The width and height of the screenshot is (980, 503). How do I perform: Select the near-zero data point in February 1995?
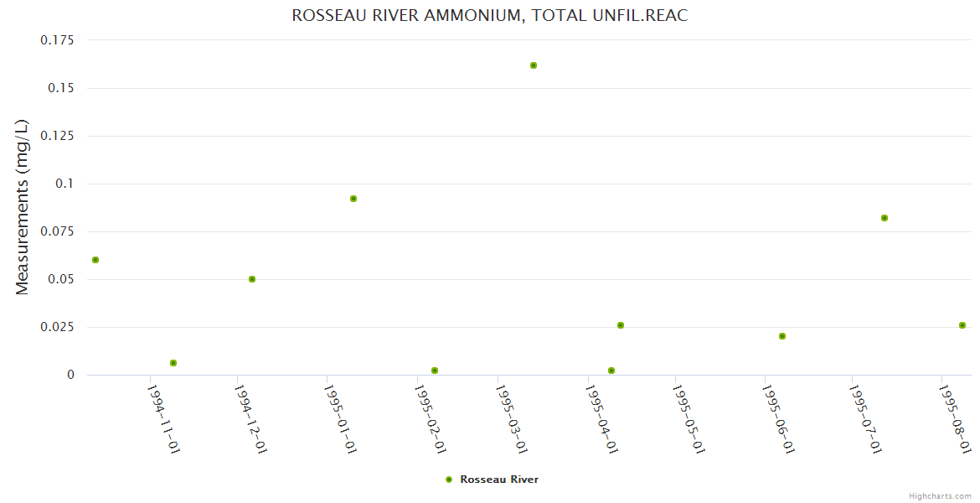[435, 371]
